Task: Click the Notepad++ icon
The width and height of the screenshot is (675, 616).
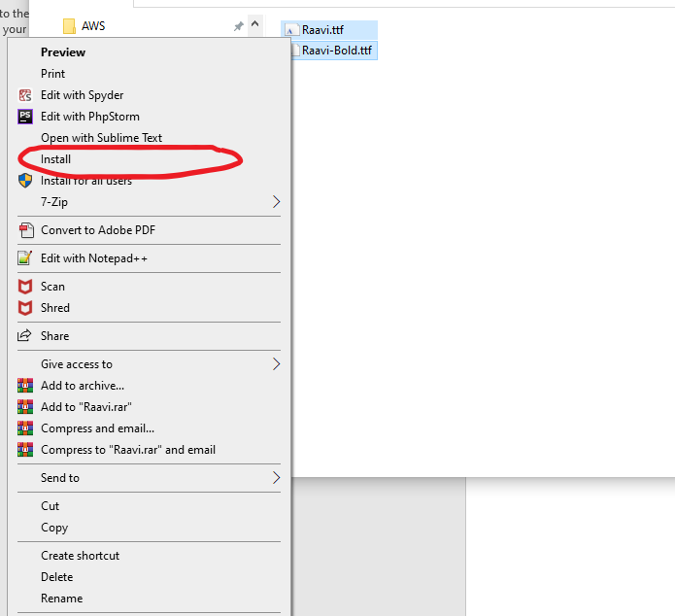Action: [25, 258]
